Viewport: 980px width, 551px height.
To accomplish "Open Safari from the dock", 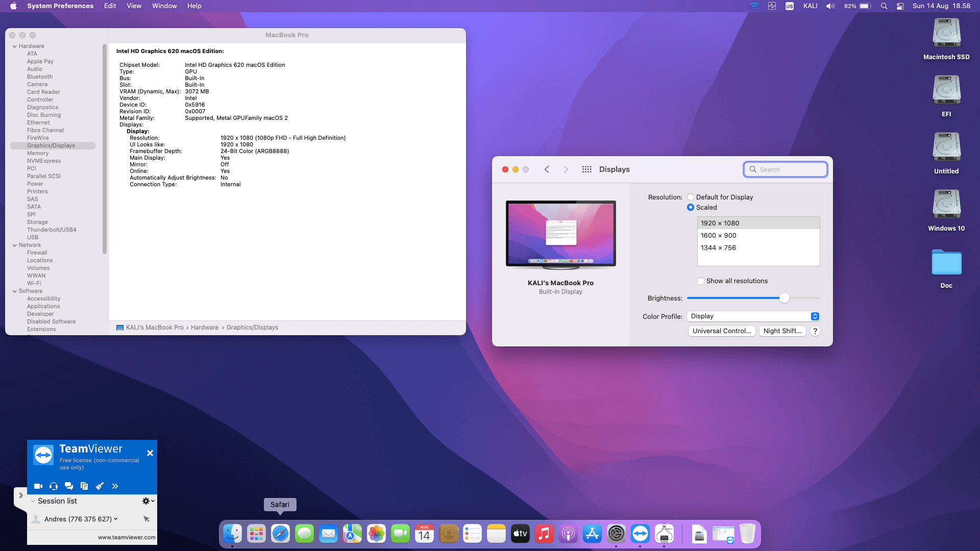I will (280, 534).
